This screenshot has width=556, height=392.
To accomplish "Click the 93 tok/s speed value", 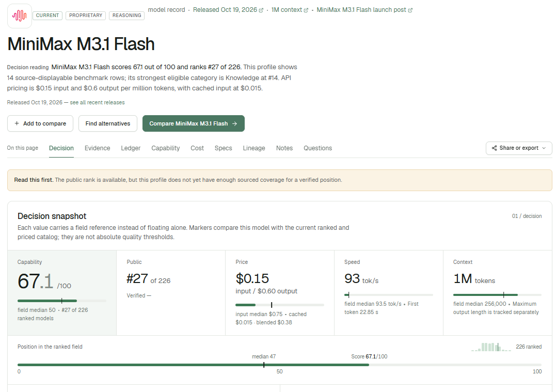I will [x=361, y=279].
